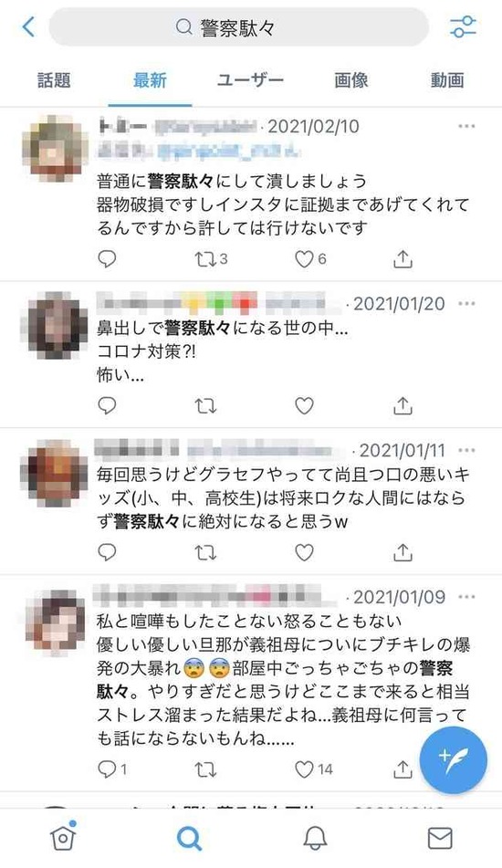Open avatar of the 2021/01/09 tweet author
Screen dimensions: 502x868
click(x=55, y=621)
